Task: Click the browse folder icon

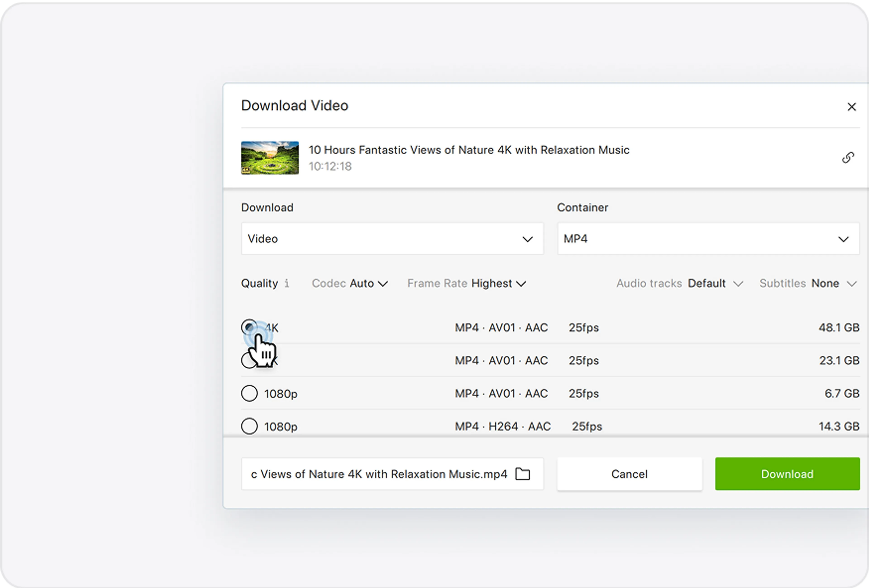Action: (522, 474)
